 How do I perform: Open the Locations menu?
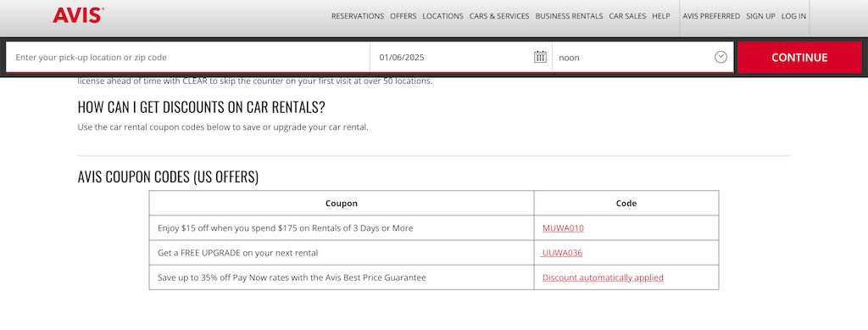pos(442,16)
